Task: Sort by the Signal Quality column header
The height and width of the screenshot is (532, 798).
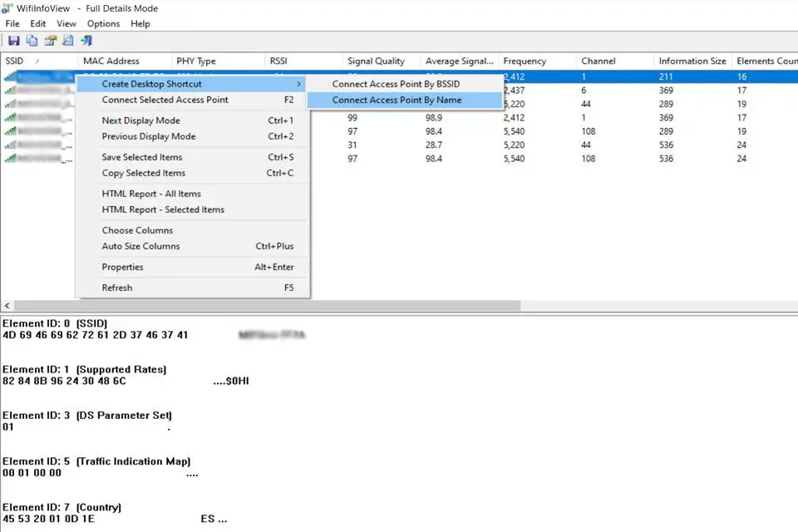Action: pyautogui.click(x=382, y=61)
